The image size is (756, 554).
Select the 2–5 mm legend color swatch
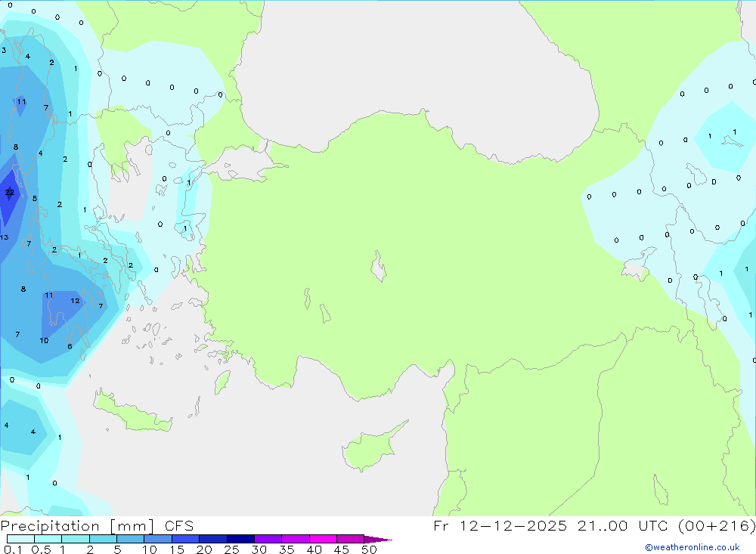pos(103,539)
